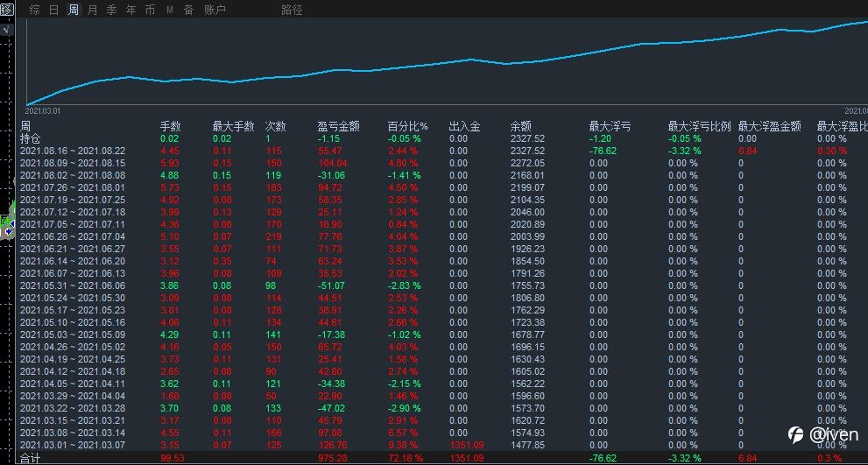Sort by the 周 column header
Screen dimensions: 868x465
25,126
